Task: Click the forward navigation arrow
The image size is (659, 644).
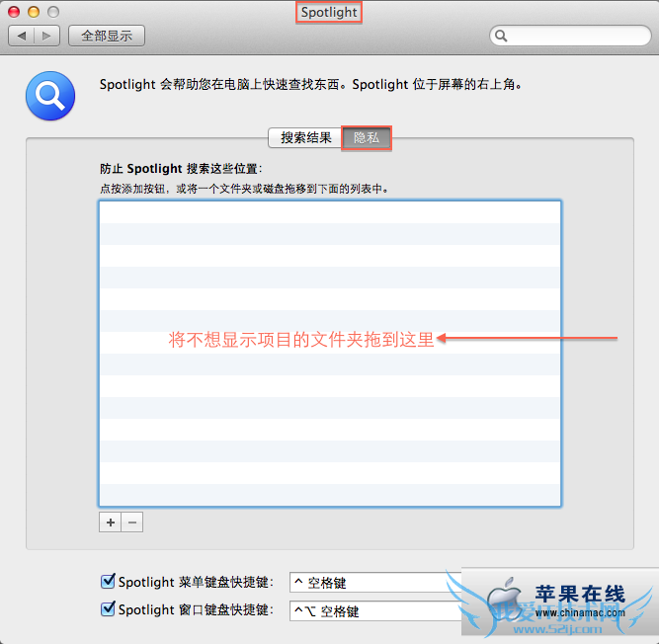Action: click(x=46, y=37)
